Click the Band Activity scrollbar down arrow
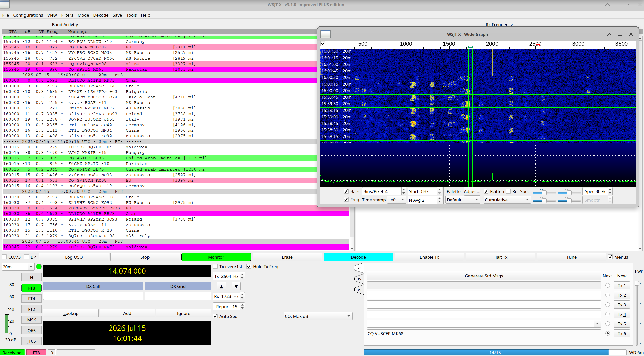This screenshot has width=644, height=356. (x=352, y=248)
